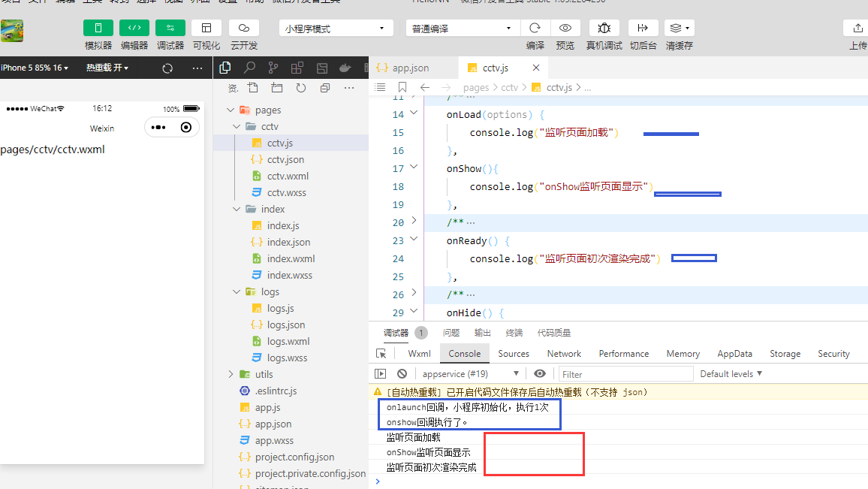Fold the onLoad function at line 14
868x489 pixels.
[x=414, y=113]
